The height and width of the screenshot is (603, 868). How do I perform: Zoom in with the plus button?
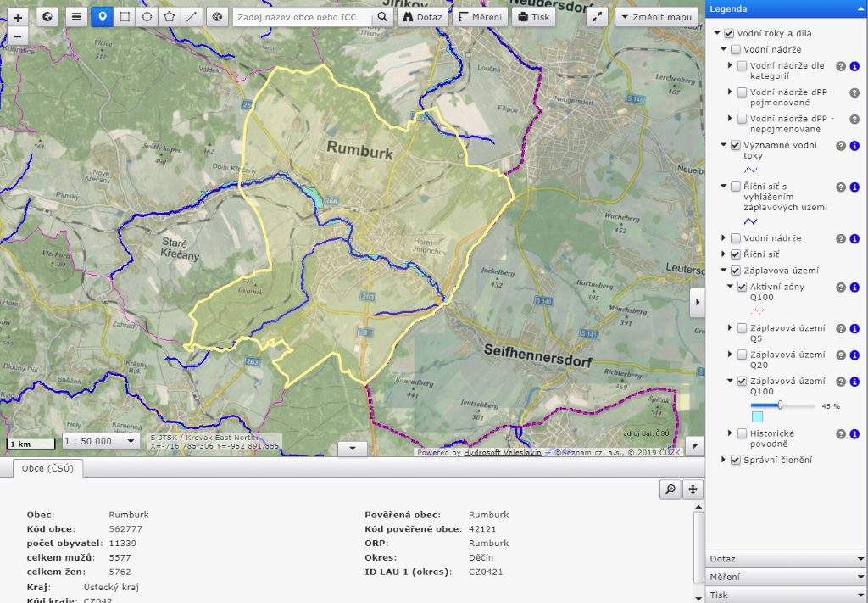[18, 17]
